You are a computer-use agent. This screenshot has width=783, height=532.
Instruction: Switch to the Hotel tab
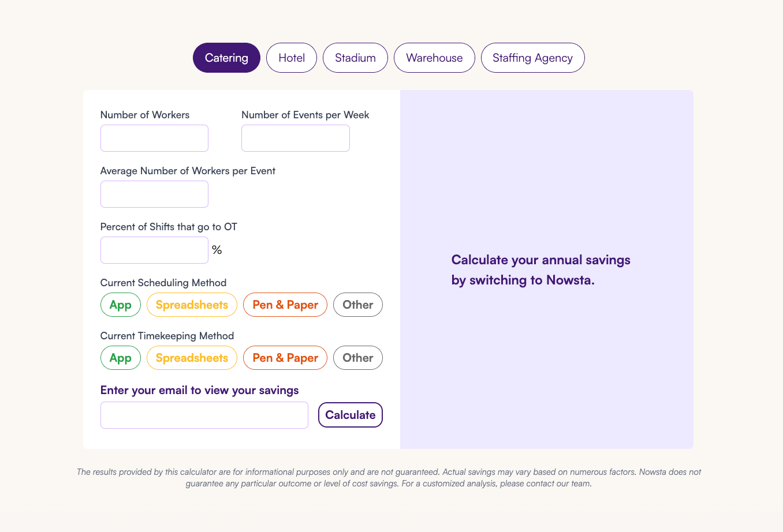tap(291, 58)
